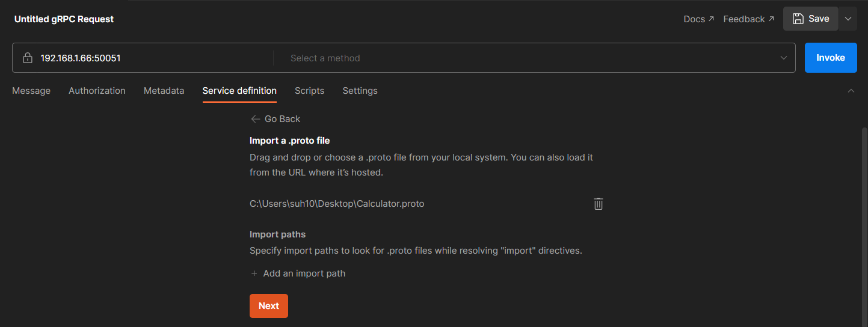The image size is (868, 327).
Task: Collapse the request panel with chevron
Action: [851, 91]
